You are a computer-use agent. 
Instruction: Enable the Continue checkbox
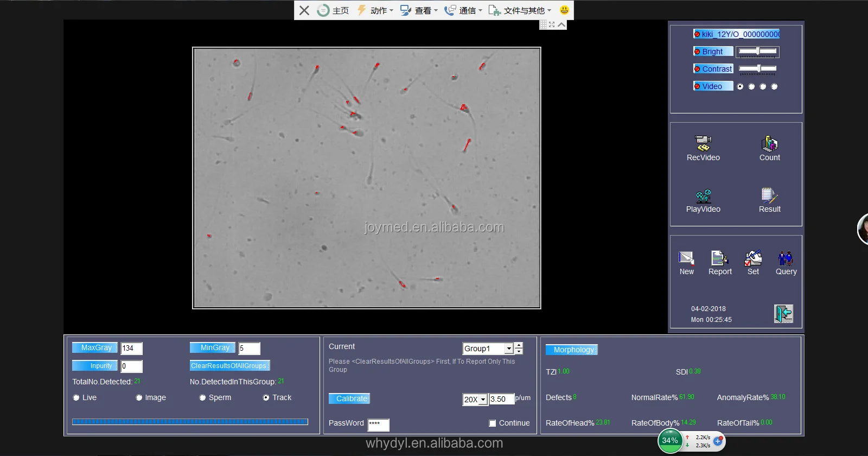tap(493, 423)
